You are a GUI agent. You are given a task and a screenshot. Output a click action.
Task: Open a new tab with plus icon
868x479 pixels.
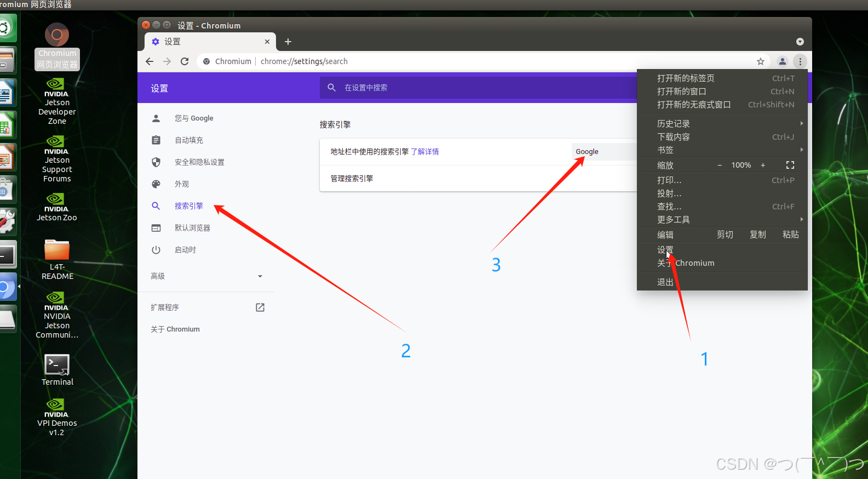[x=288, y=42]
